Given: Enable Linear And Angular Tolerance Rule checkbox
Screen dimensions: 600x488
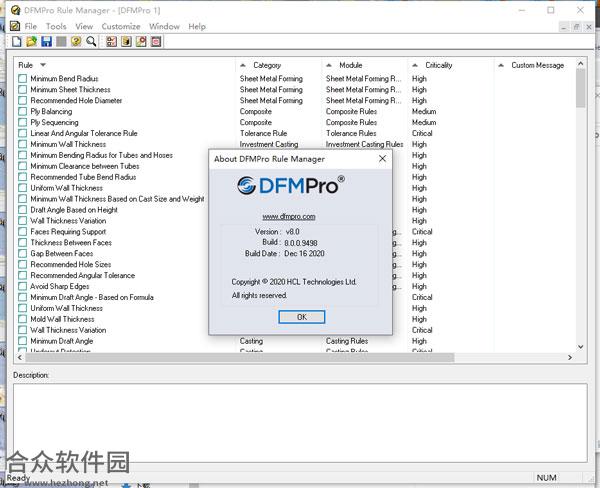Looking at the screenshot, I should (23, 133).
